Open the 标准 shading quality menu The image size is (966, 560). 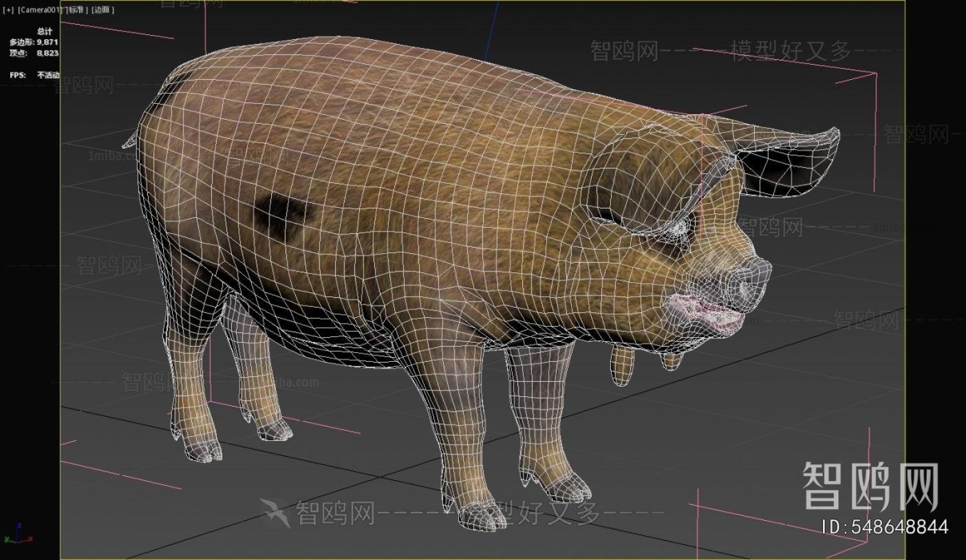[78, 10]
